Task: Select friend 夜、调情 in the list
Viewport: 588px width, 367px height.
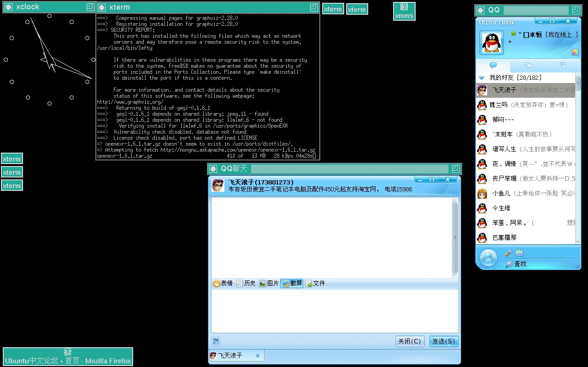Action: [x=525, y=164]
